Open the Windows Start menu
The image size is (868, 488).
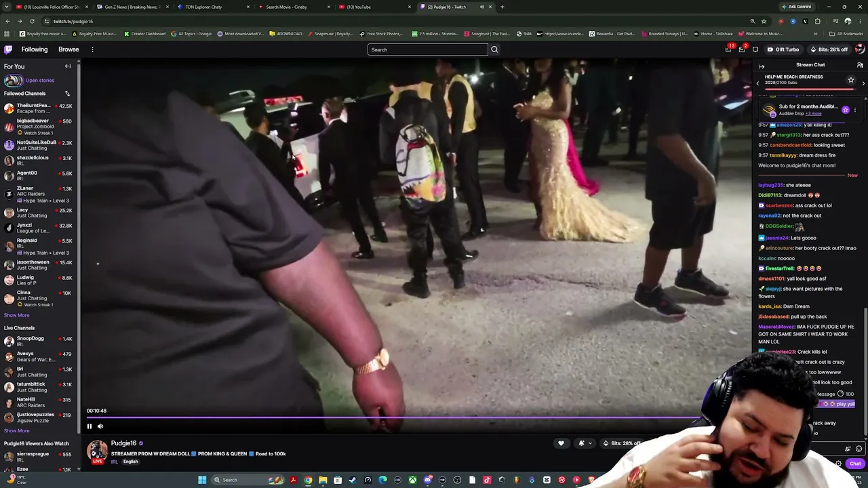[202, 480]
